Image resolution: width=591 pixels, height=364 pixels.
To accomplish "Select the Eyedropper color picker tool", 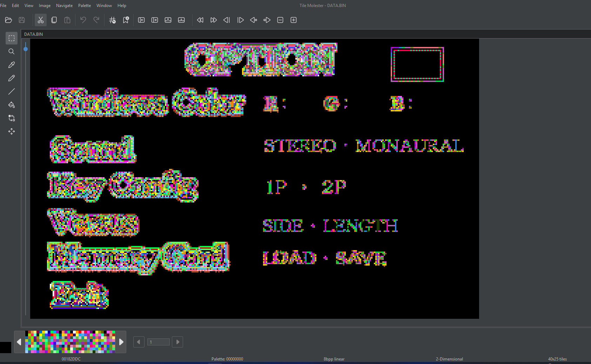I will click(x=12, y=65).
